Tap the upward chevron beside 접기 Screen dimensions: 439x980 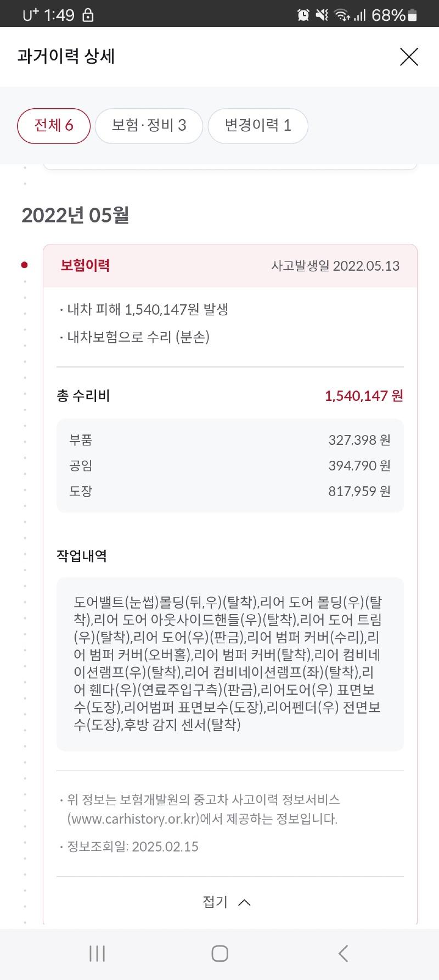point(244,902)
